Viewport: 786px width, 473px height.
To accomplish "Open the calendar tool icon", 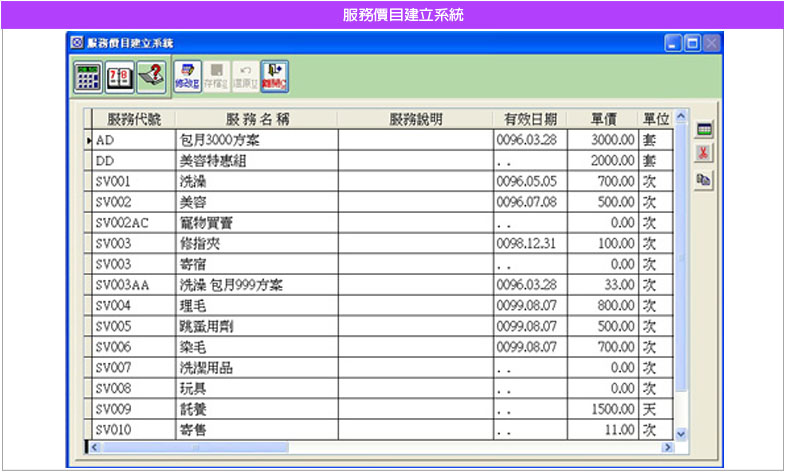I will [120, 76].
